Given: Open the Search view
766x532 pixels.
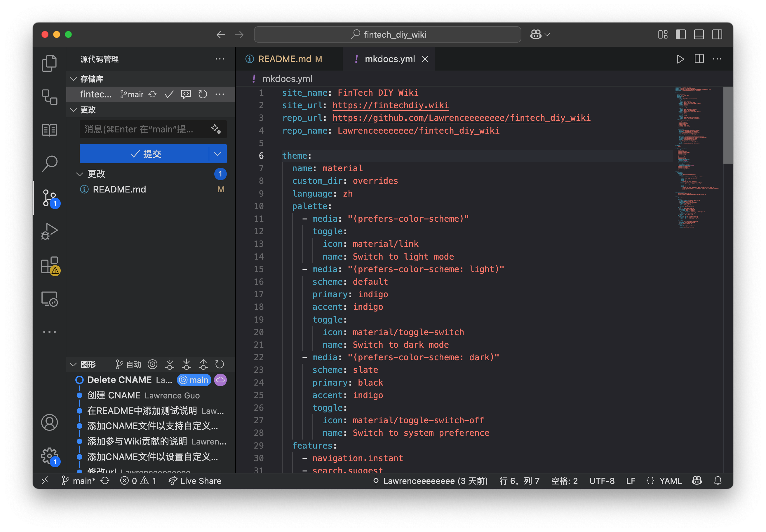Looking at the screenshot, I should point(49,164).
